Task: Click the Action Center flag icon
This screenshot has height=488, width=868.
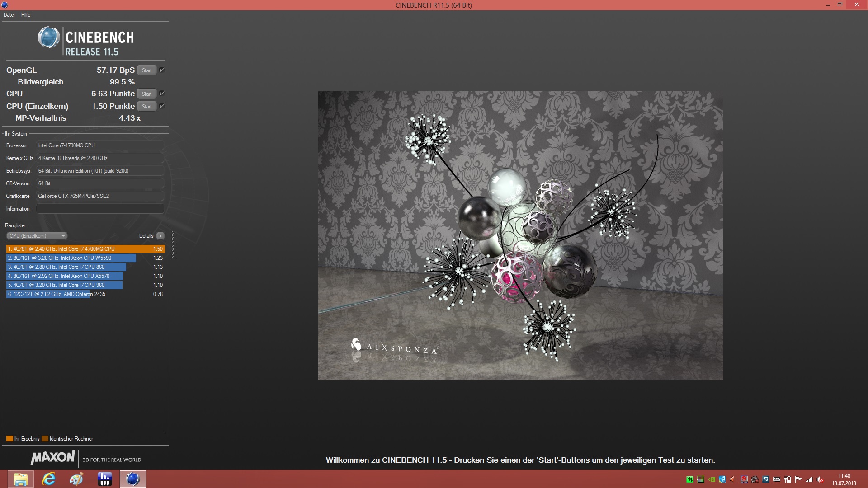Action: [x=798, y=479]
